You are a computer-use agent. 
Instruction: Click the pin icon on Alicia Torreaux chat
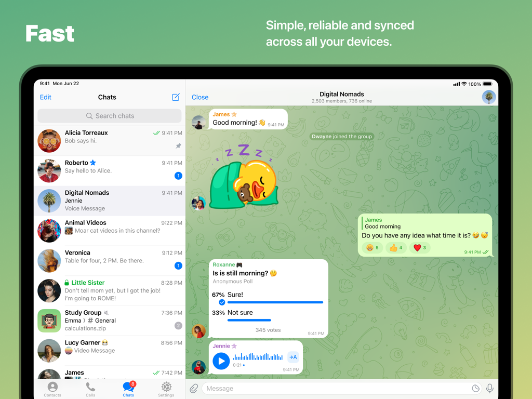tap(179, 146)
